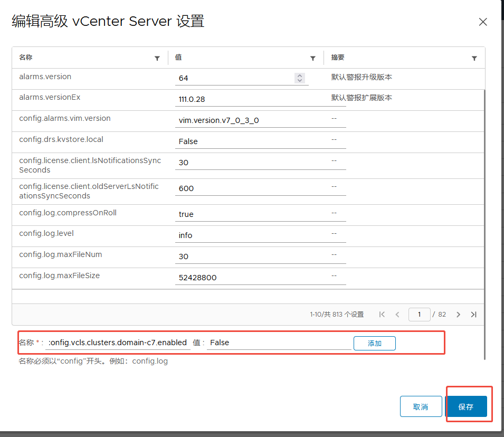Click the 1-10/共 813 个设置 count text

pos(337,315)
